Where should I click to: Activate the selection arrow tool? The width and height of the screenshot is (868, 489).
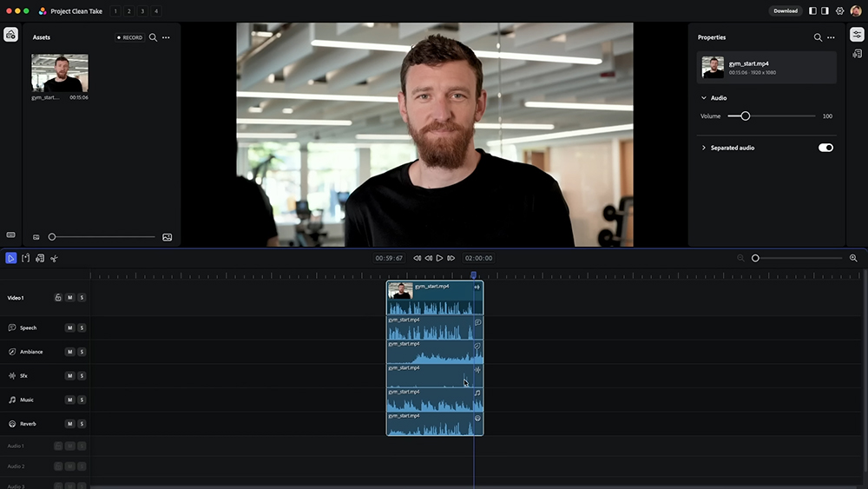click(x=11, y=258)
